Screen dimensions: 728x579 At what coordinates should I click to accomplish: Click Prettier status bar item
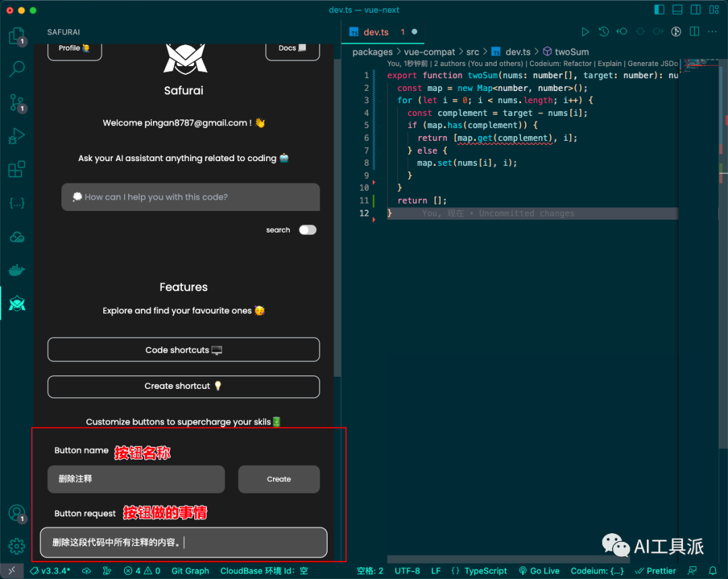click(655, 571)
